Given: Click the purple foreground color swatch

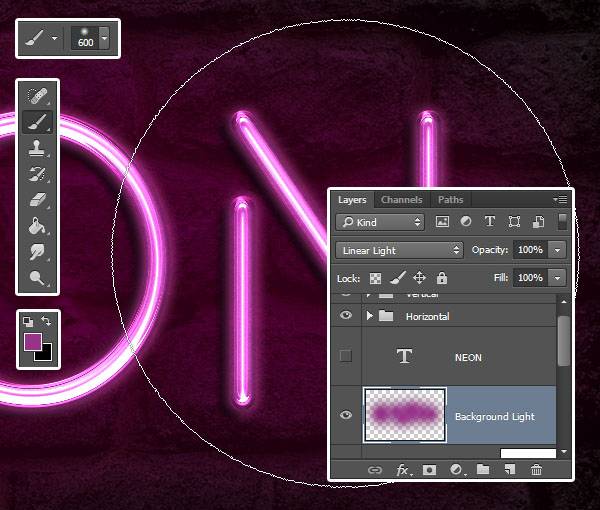Looking at the screenshot, I should tap(33, 341).
